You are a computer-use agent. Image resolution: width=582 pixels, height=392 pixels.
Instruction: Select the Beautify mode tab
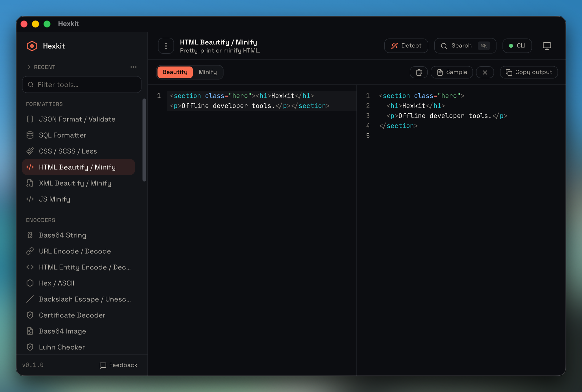(175, 72)
